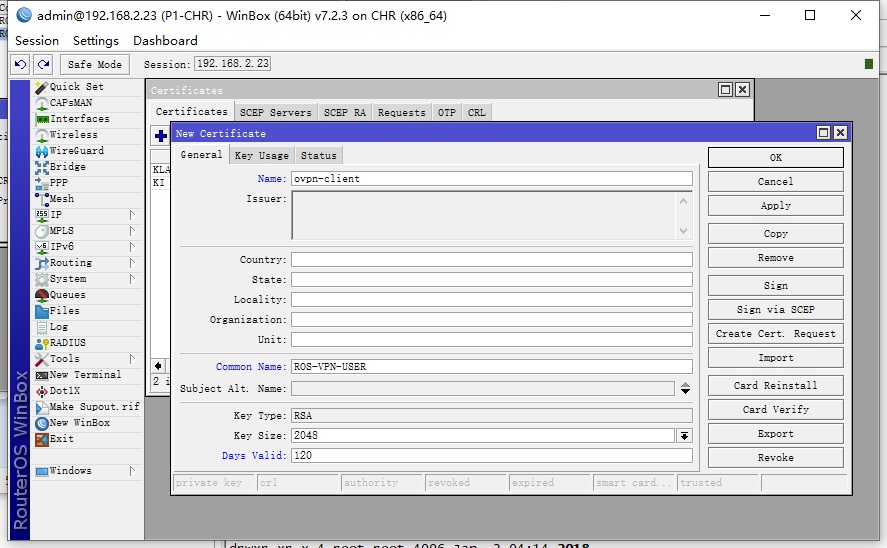Image resolution: width=887 pixels, height=548 pixels.
Task: Switch to the Key Usage tab
Action: tap(261, 155)
